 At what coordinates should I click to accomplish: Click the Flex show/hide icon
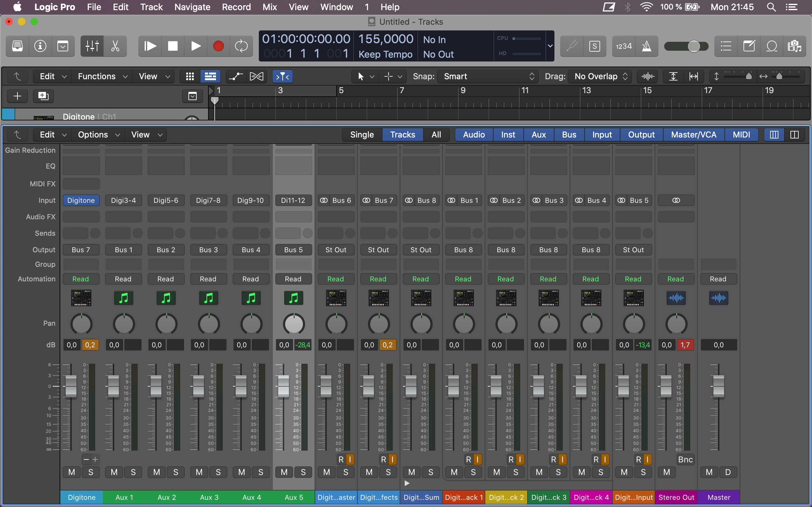(x=256, y=76)
